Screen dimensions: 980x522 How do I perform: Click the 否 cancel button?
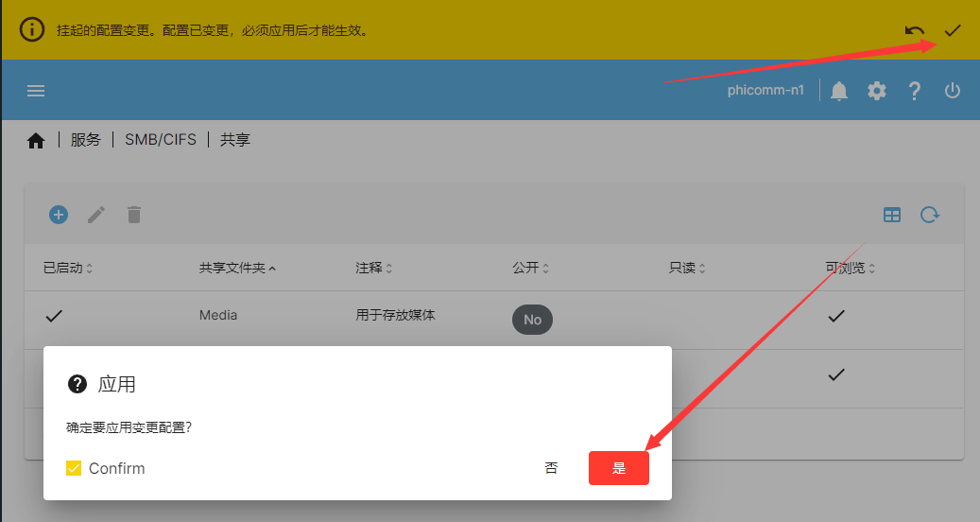click(x=551, y=468)
